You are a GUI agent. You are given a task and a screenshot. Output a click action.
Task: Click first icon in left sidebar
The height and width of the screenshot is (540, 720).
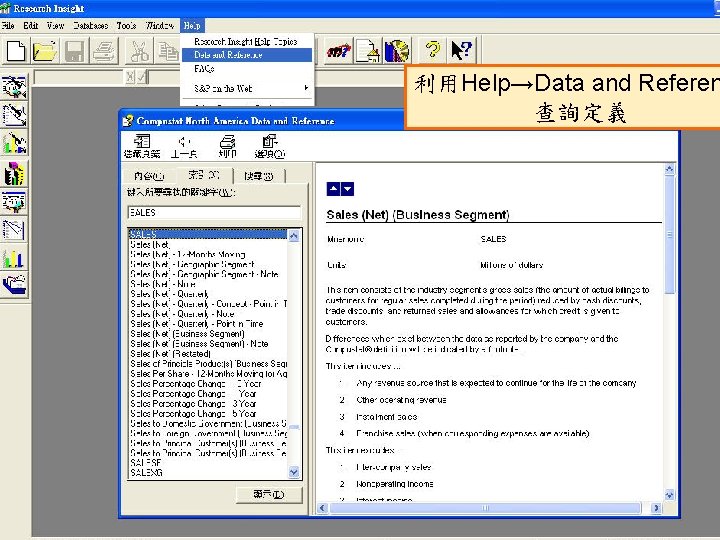[x=14, y=87]
